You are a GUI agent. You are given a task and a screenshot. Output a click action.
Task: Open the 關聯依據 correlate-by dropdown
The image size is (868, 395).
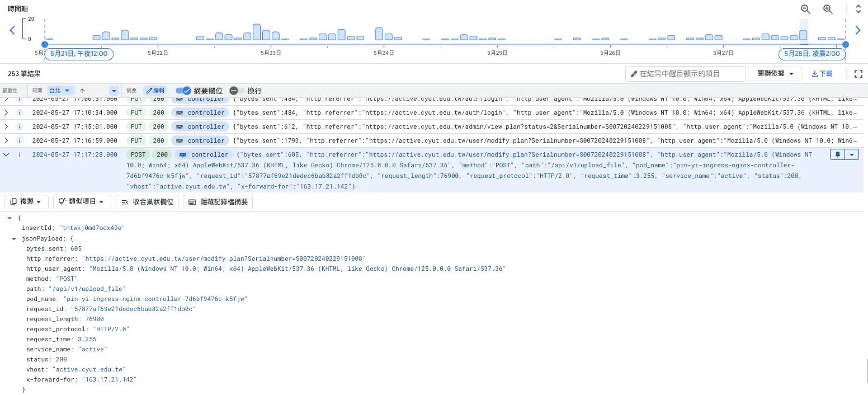coord(775,74)
